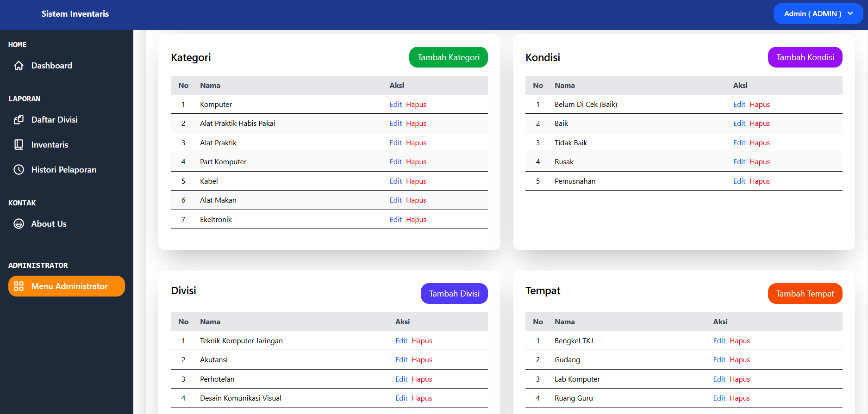Viewport: 868px width, 414px height.
Task: Click the About Us smiley icon
Action: pyautogui.click(x=19, y=224)
